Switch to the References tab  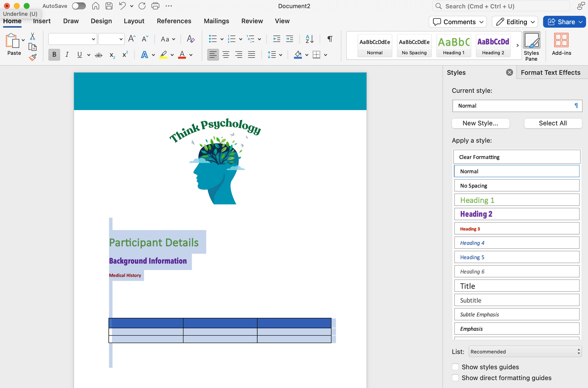coord(174,21)
